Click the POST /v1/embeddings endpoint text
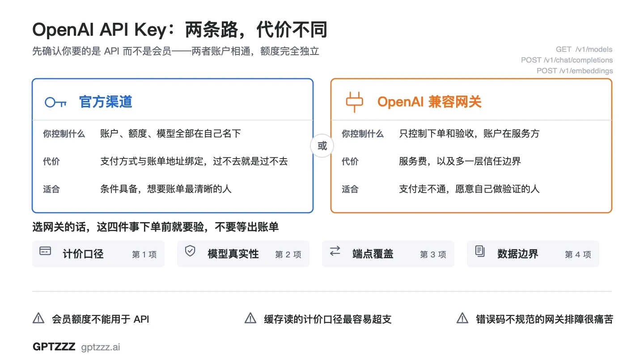Image resolution: width=644 pixels, height=362 pixels. tap(575, 71)
